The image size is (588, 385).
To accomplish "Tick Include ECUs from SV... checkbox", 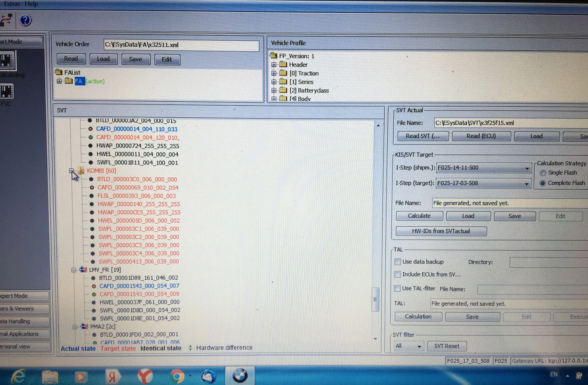I will point(398,274).
